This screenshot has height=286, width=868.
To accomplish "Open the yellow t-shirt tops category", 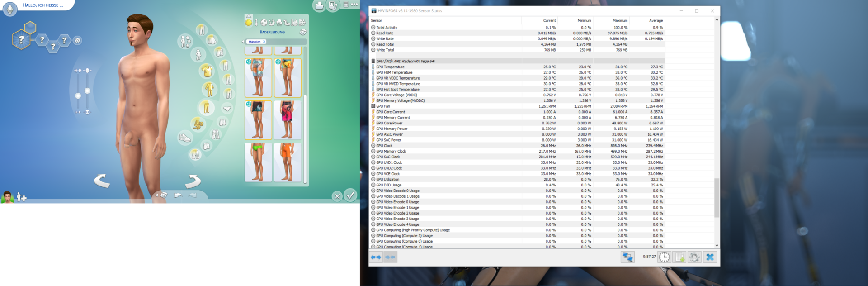I will (x=207, y=71).
